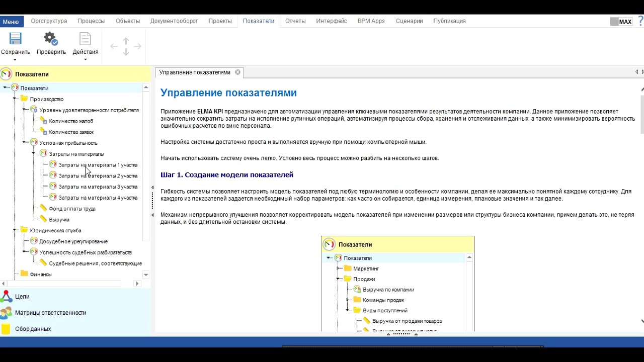Click the icon of Выручка indicator
644x362 pixels.
click(43, 219)
